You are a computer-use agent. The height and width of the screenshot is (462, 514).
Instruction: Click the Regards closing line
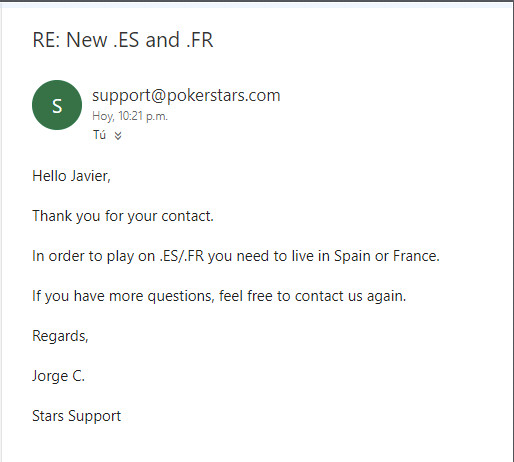[60, 336]
